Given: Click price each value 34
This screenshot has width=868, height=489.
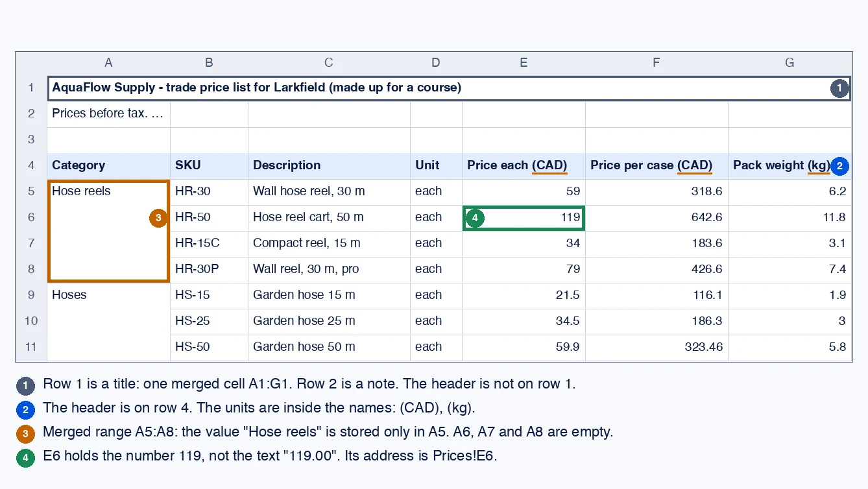Looking at the screenshot, I should (x=524, y=244).
